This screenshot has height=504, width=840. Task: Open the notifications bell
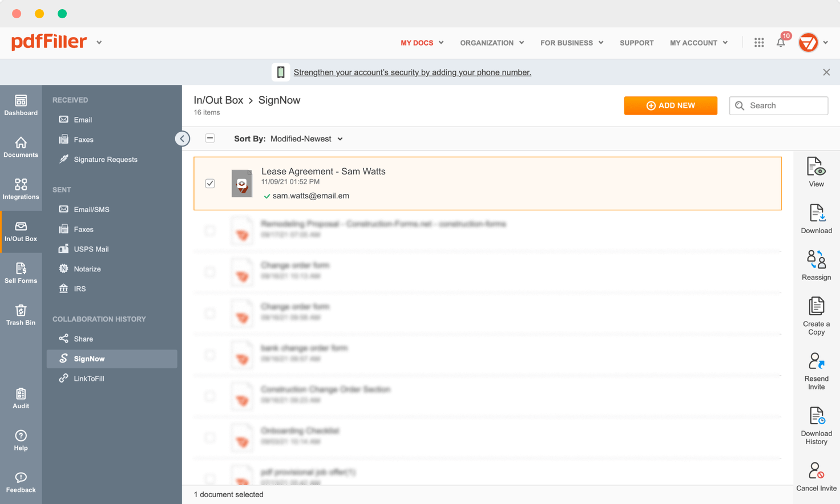coord(781,42)
